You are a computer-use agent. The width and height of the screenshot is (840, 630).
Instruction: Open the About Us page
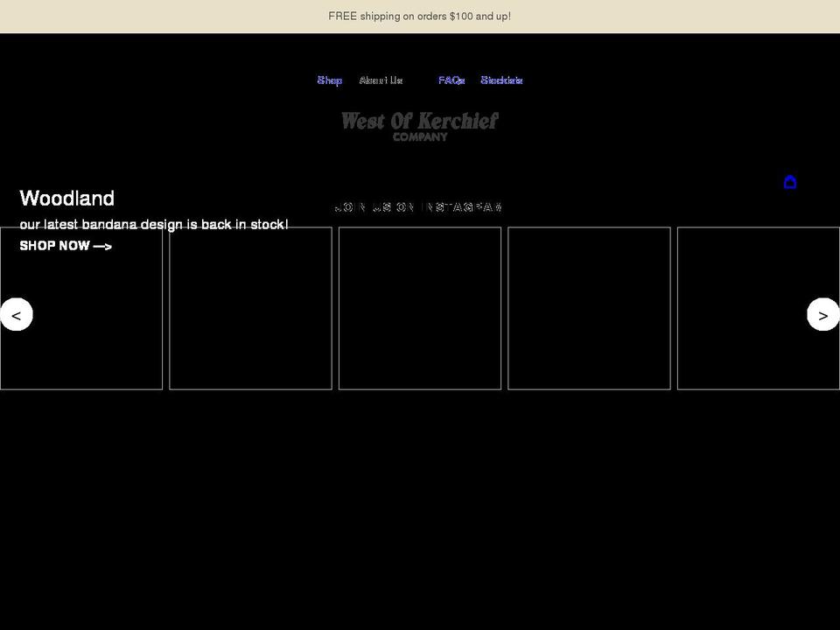[381, 80]
